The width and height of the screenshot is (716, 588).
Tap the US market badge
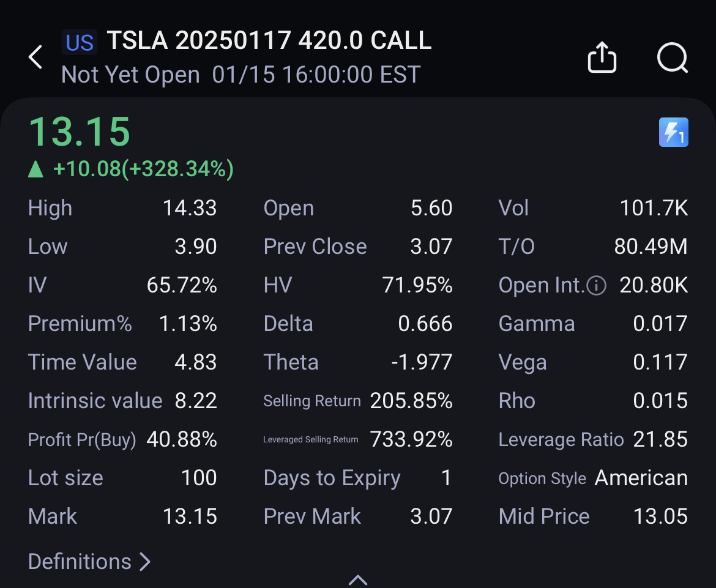(80, 42)
